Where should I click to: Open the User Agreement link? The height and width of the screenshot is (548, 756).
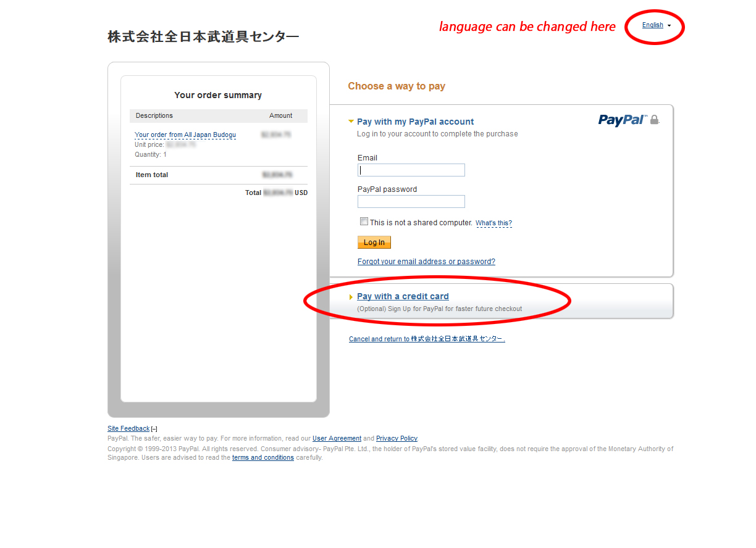coord(337,438)
